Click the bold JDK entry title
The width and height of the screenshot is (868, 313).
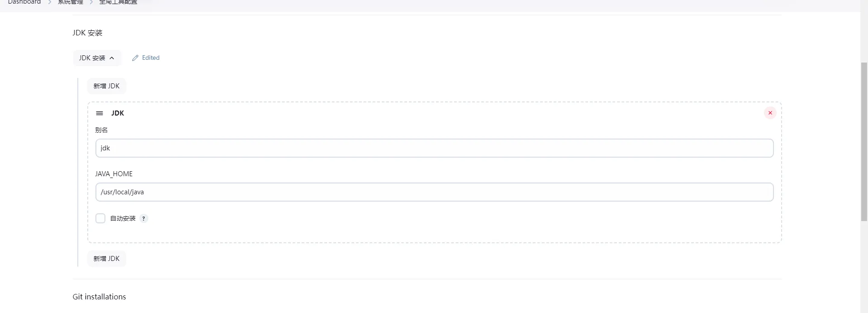click(118, 113)
